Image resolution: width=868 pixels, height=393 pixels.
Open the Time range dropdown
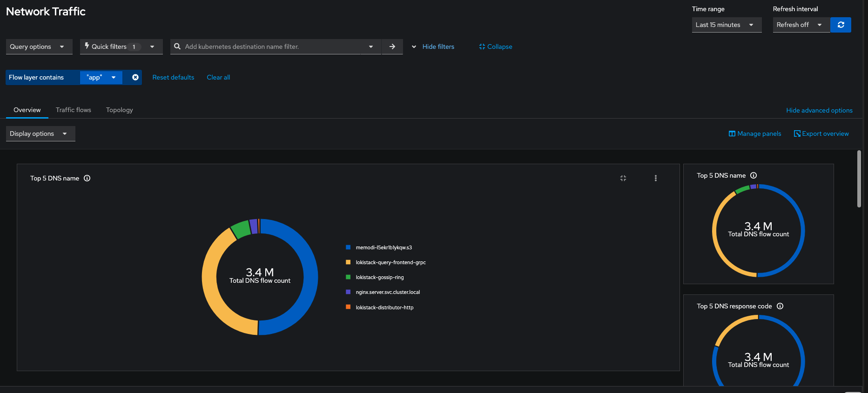point(726,25)
